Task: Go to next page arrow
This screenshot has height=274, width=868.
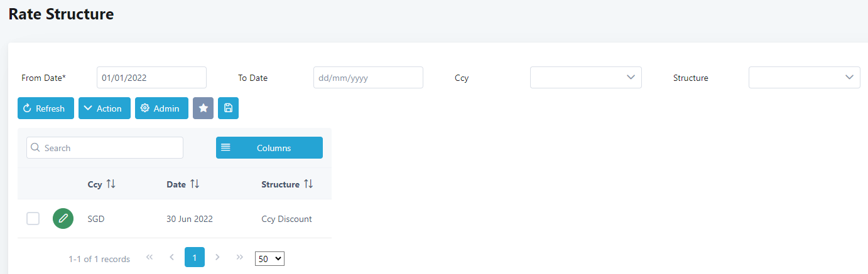Action: pos(217,257)
